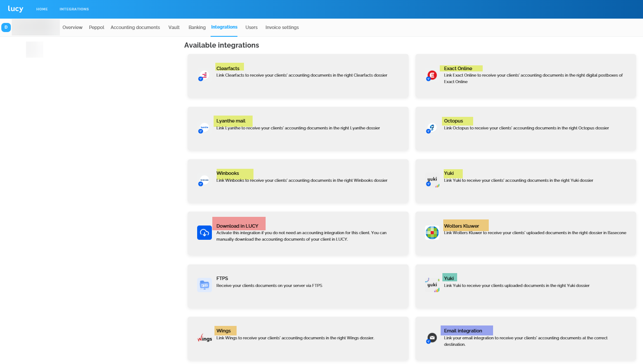Open the Invoice settings tab
The width and height of the screenshot is (643, 364).
(x=282, y=27)
